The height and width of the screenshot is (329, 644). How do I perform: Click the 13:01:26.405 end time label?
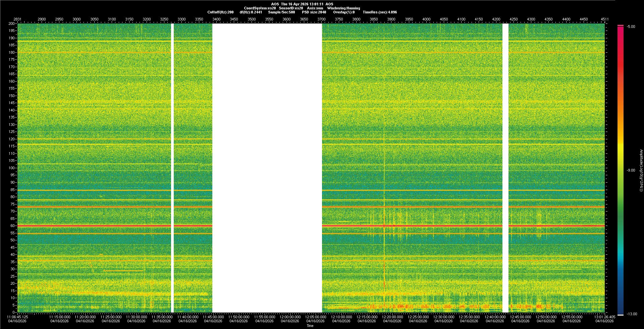point(605,317)
